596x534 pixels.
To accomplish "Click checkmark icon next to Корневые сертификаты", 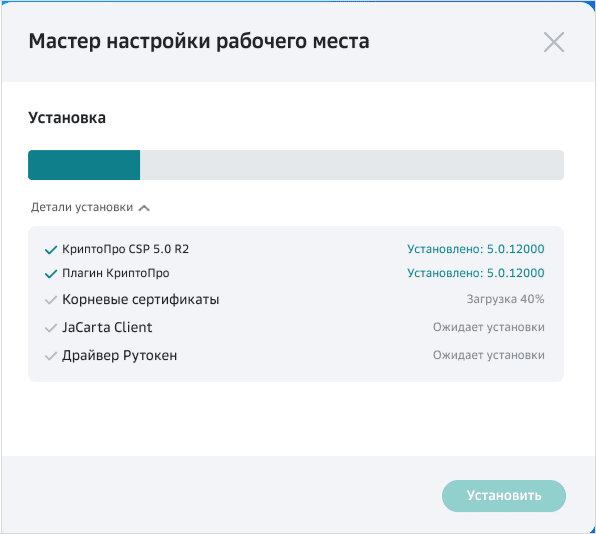I will pyautogui.click(x=51, y=300).
